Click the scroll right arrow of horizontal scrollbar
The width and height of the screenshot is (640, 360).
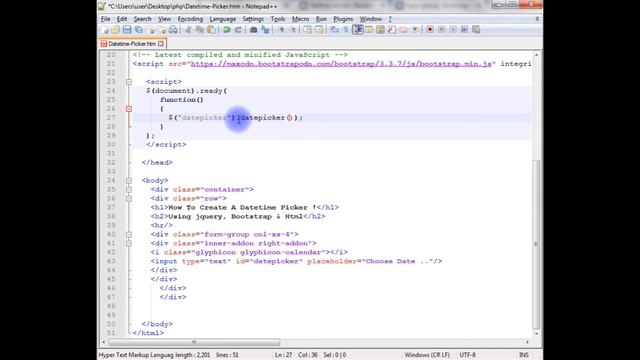click(x=527, y=342)
